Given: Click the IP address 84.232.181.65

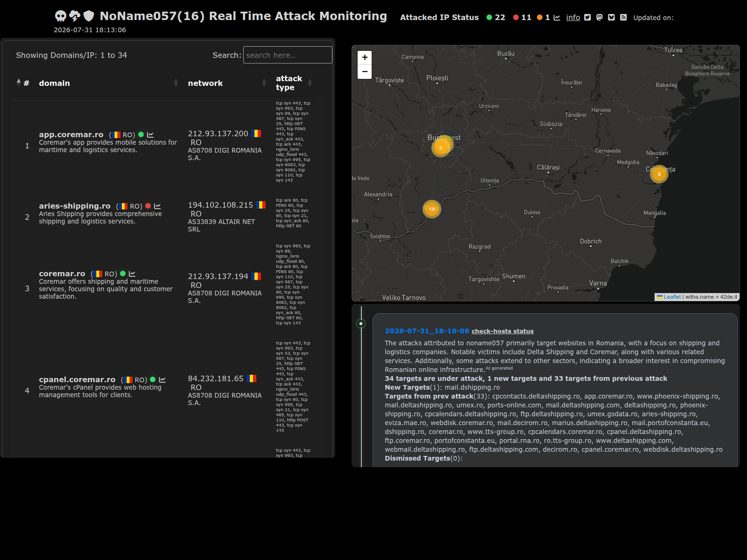Looking at the screenshot, I should [x=216, y=378].
